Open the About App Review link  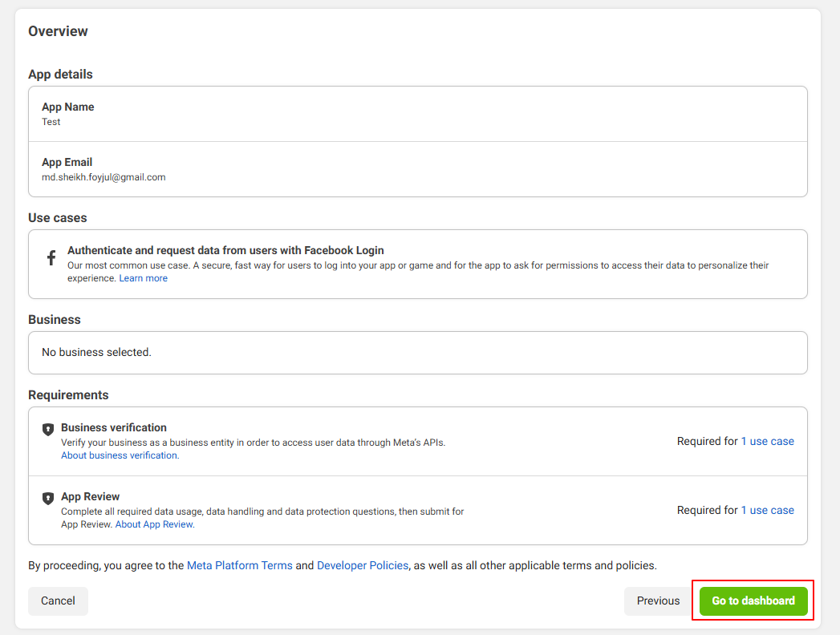pyautogui.click(x=155, y=524)
